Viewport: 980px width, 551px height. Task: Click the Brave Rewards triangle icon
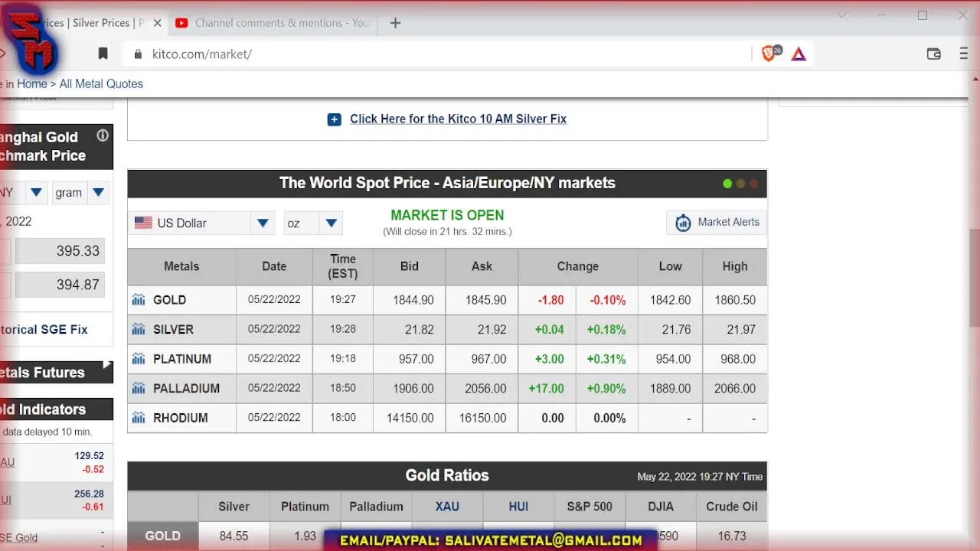coord(799,54)
